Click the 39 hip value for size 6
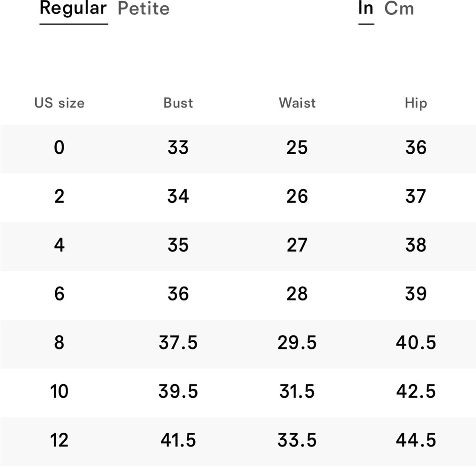 pyautogui.click(x=416, y=294)
